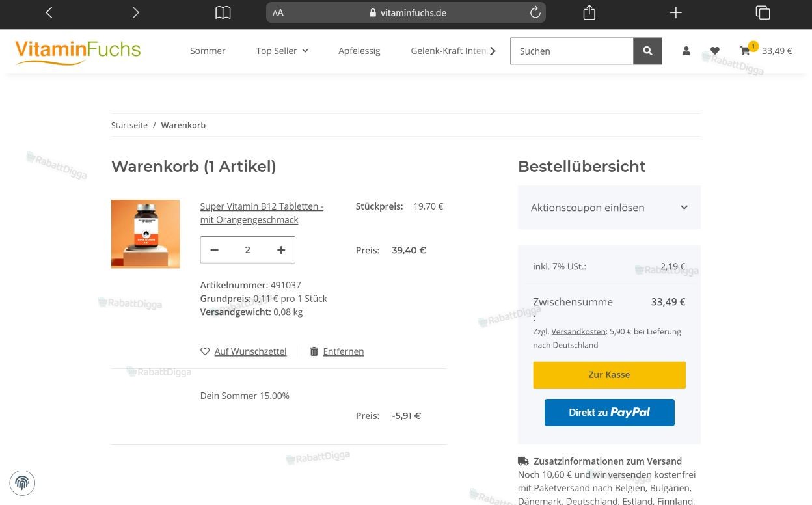Click the trash icon beside Entfernen

(314, 351)
